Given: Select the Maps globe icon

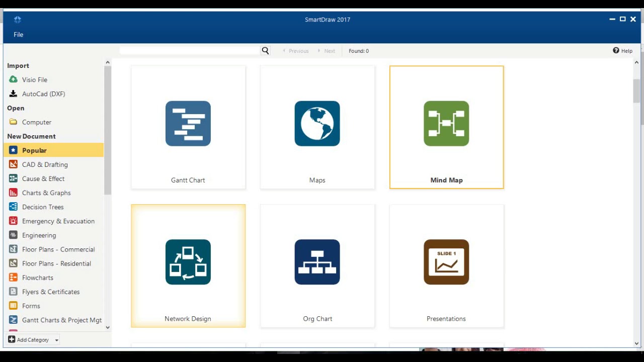Looking at the screenshot, I should 317,124.
